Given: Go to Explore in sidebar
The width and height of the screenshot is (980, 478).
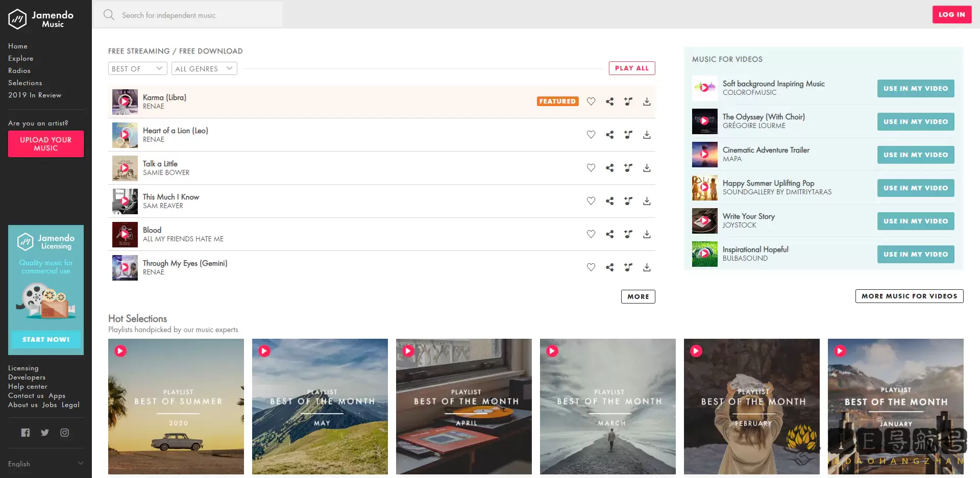Looking at the screenshot, I should (21, 59).
